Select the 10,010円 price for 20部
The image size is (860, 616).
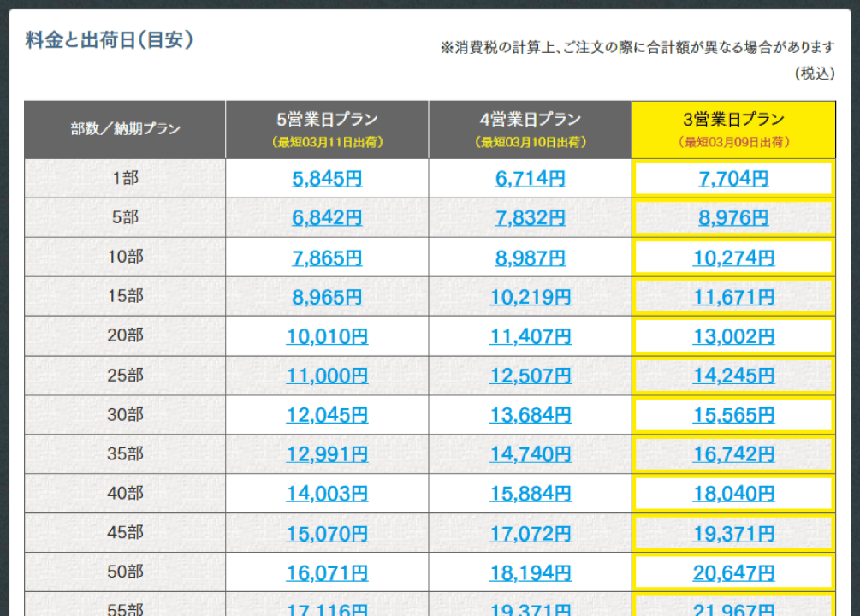(x=327, y=336)
